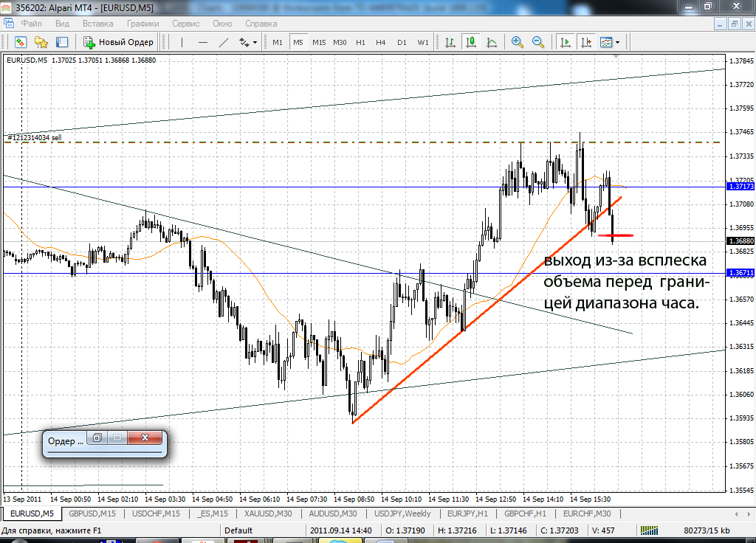
Task: Click the #1212314034 sell order label
Action: tap(34, 138)
